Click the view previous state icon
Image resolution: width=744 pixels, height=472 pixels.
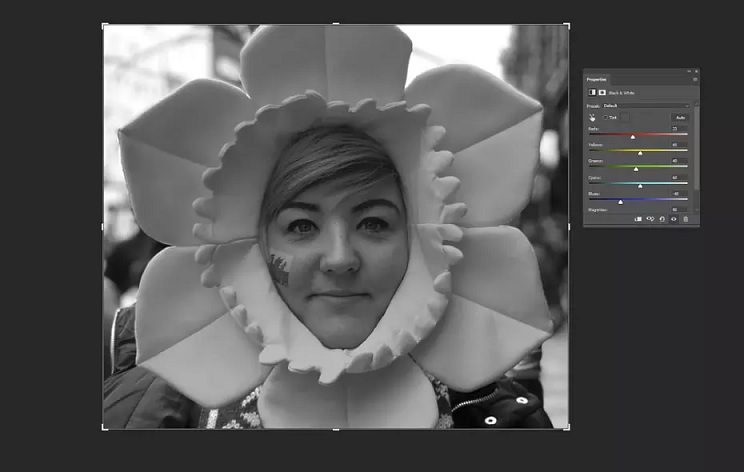point(650,218)
